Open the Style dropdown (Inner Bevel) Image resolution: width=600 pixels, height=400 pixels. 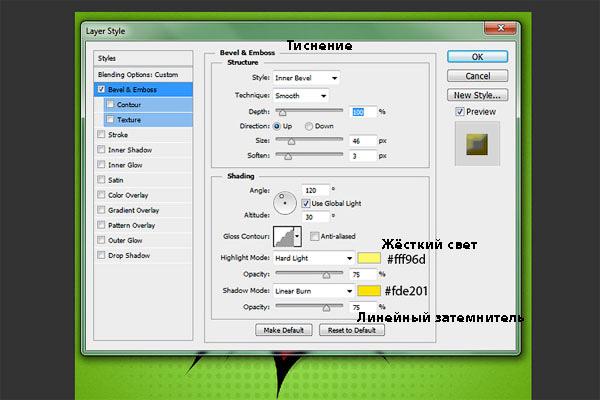307,78
